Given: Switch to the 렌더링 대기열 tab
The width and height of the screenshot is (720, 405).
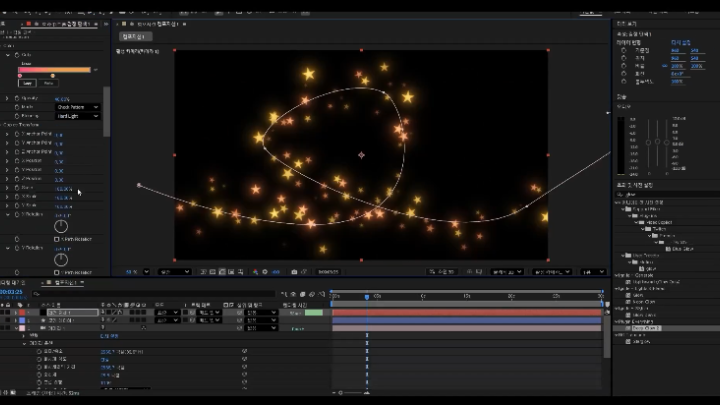Looking at the screenshot, I should click(x=13, y=282).
